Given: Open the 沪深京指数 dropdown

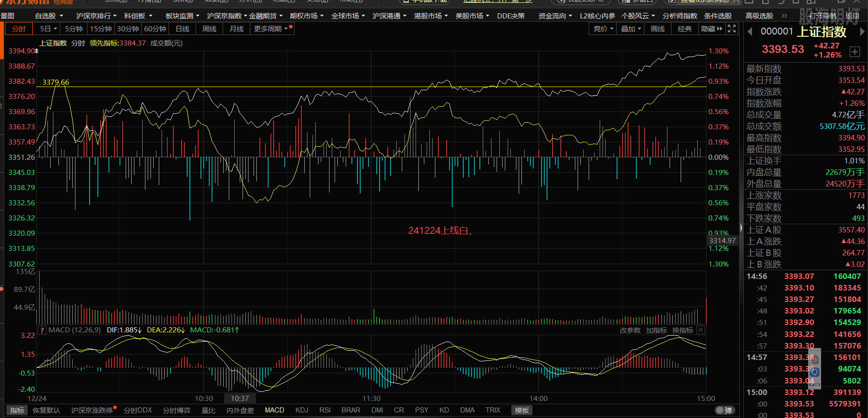Looking at the screenshot, I should pyautogui.click(x=227, y=16).
